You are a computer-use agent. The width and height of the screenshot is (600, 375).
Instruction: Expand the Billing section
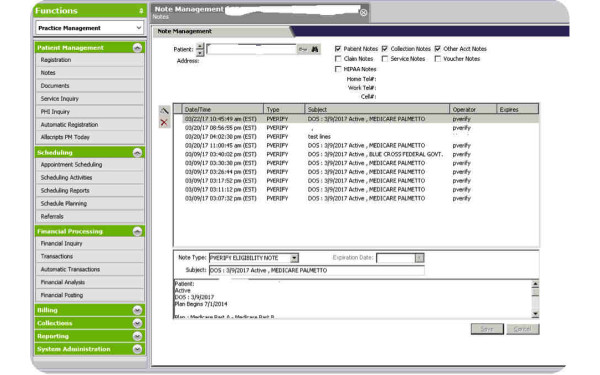click(137, 310)
